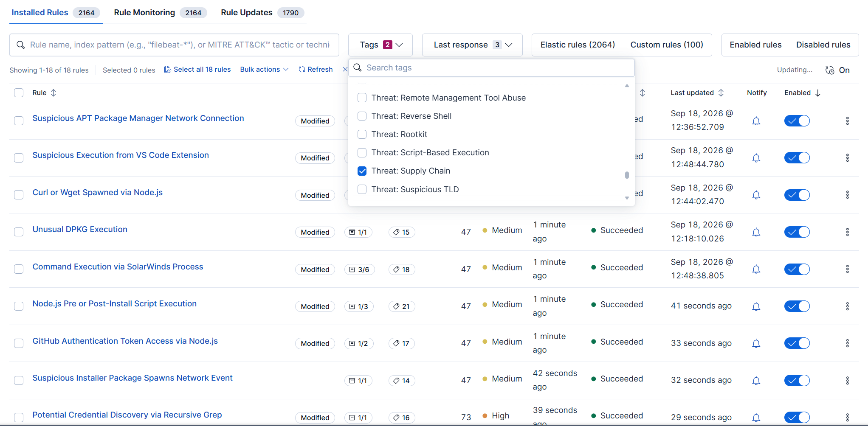This screenshot has width=868, height=432.
Task: Tick the select-all rules header checkbox
Action: 19,93
